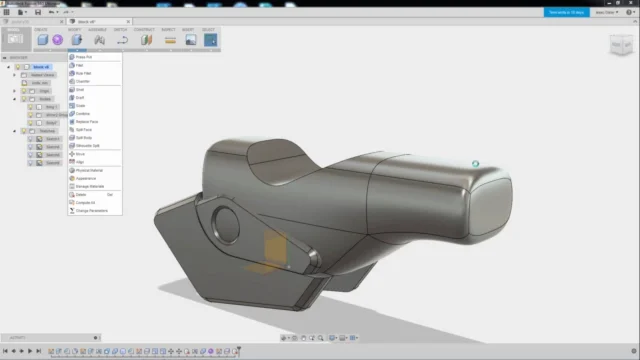
Task: Select the Create box tool icon
Action: click(x=42, y=40)
